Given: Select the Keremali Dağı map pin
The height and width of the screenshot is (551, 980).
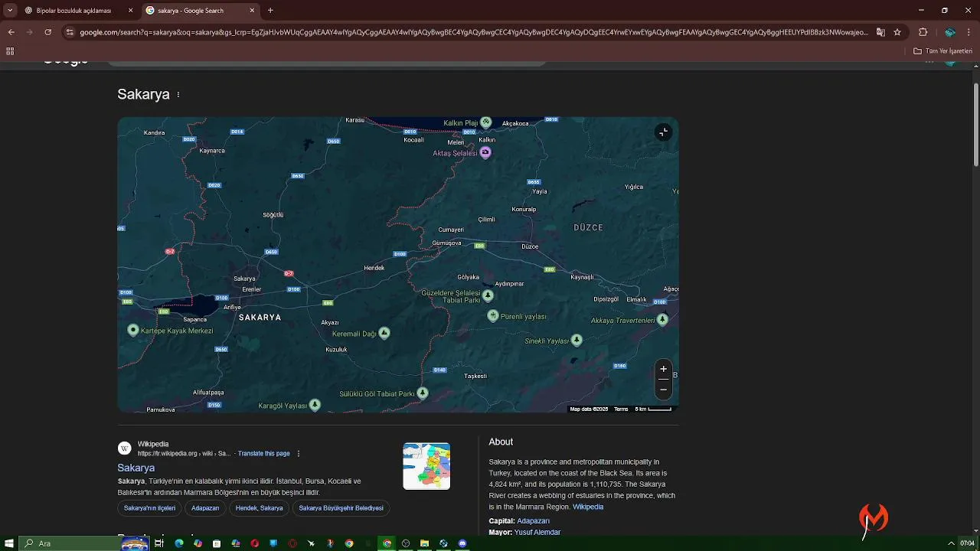Looking at the screenshot, I should (x=384, y=333).
